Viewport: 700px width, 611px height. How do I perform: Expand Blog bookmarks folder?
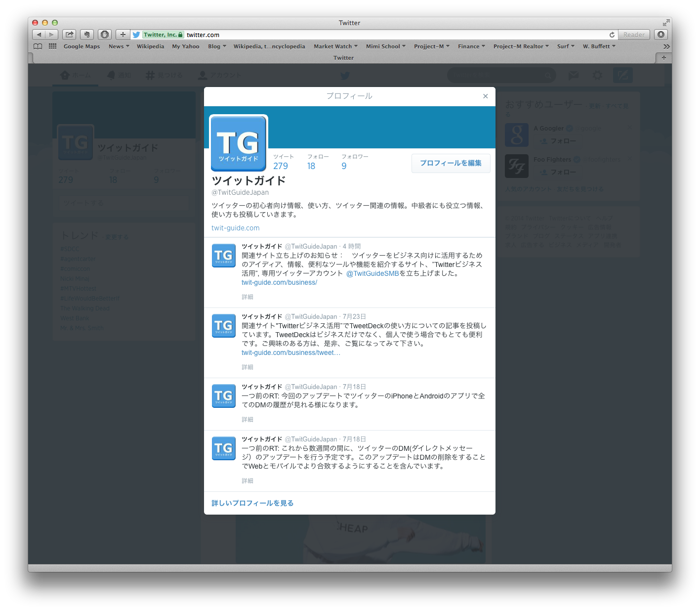[217, 46]
